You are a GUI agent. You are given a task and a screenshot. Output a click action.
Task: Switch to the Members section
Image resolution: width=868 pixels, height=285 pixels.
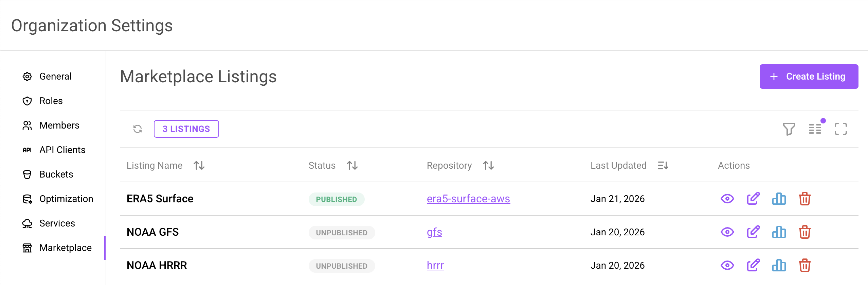(59, 125)
